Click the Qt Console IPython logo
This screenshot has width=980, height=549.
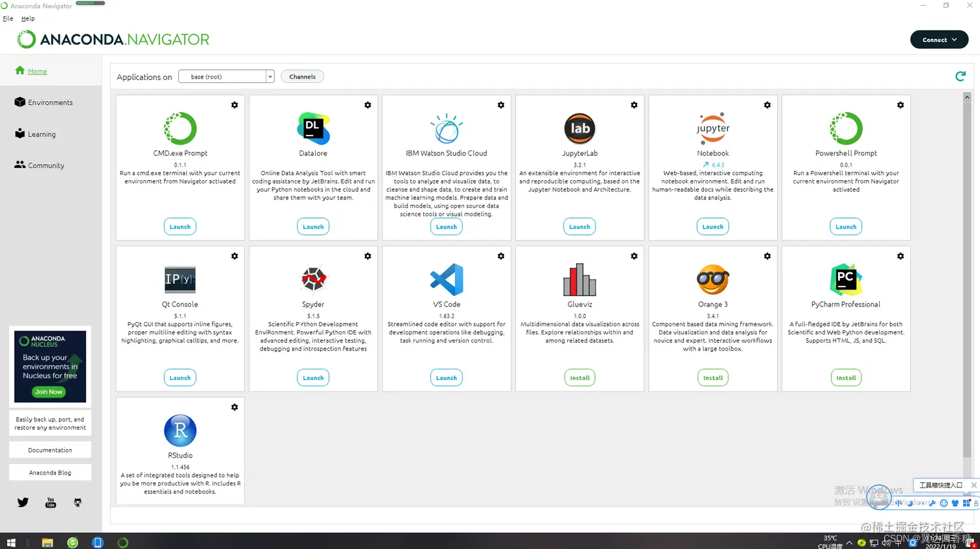(x=180, y=279)
